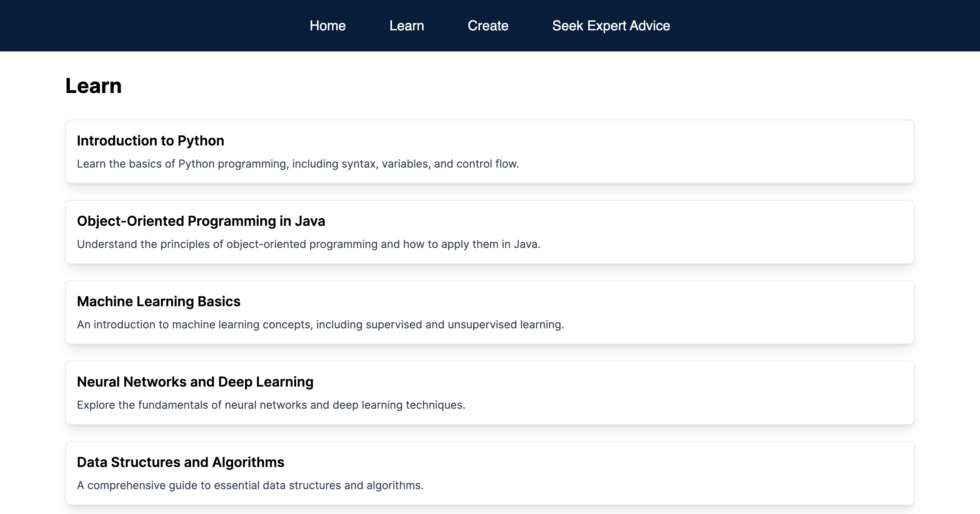Go to the Create page

[488, 26]
